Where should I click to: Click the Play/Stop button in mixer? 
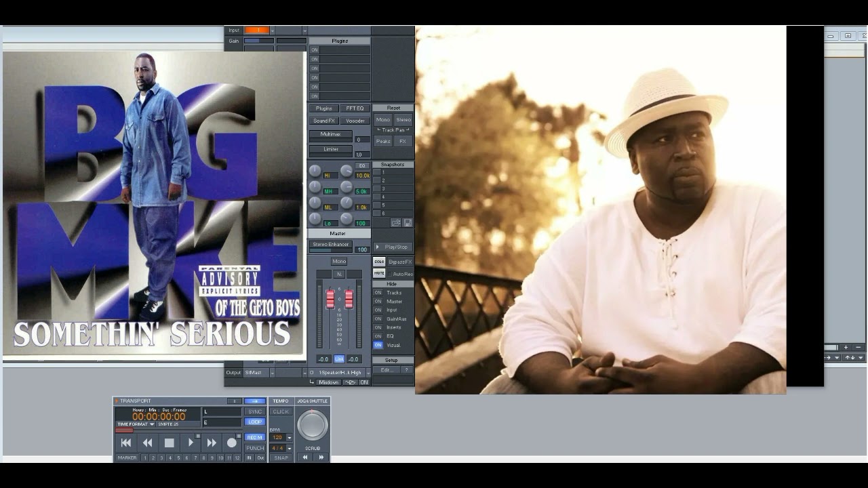[x=393, y=247]
